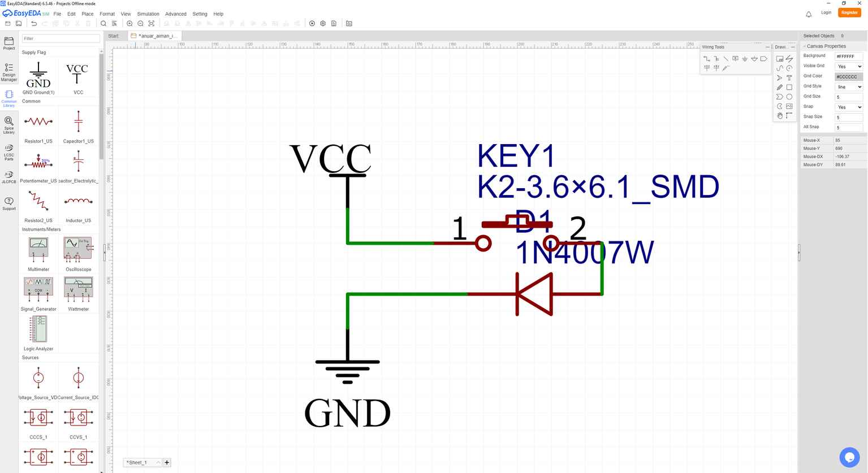Add a new sheet with plus button
Image resolution: width=868 pixels, height=473 pixels.
pos(167,462)
